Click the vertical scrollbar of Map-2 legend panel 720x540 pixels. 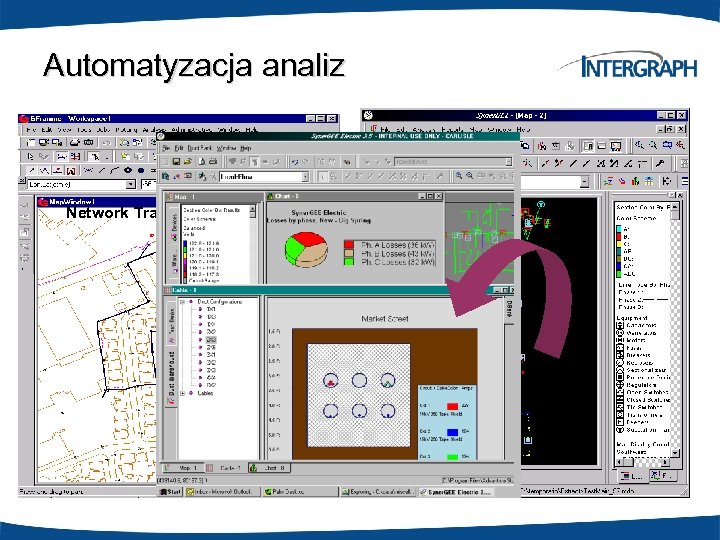click(675, 330)
